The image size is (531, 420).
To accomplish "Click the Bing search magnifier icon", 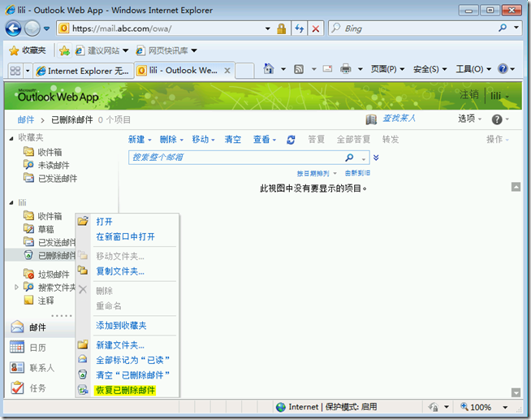I will [x=503, y=28].
